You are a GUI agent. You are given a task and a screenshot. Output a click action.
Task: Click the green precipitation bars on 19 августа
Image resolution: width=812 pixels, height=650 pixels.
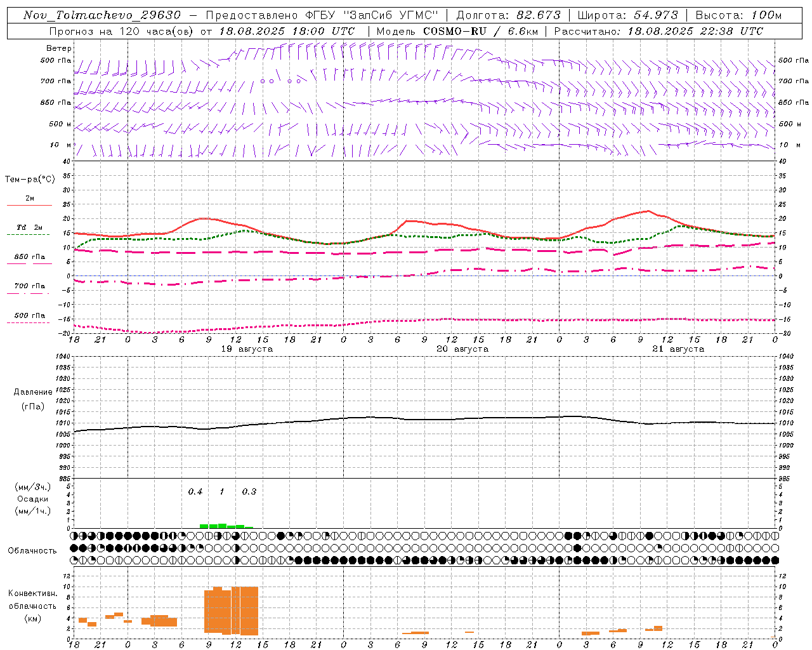(x=226, y=526)
